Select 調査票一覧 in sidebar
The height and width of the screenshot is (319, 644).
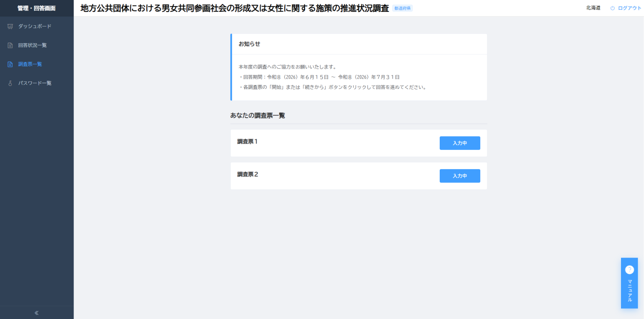[37, 64]
